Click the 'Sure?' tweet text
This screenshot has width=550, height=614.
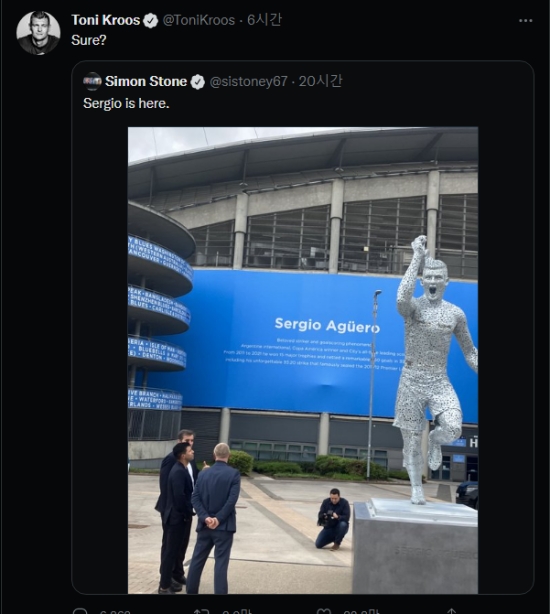point(88,40)
